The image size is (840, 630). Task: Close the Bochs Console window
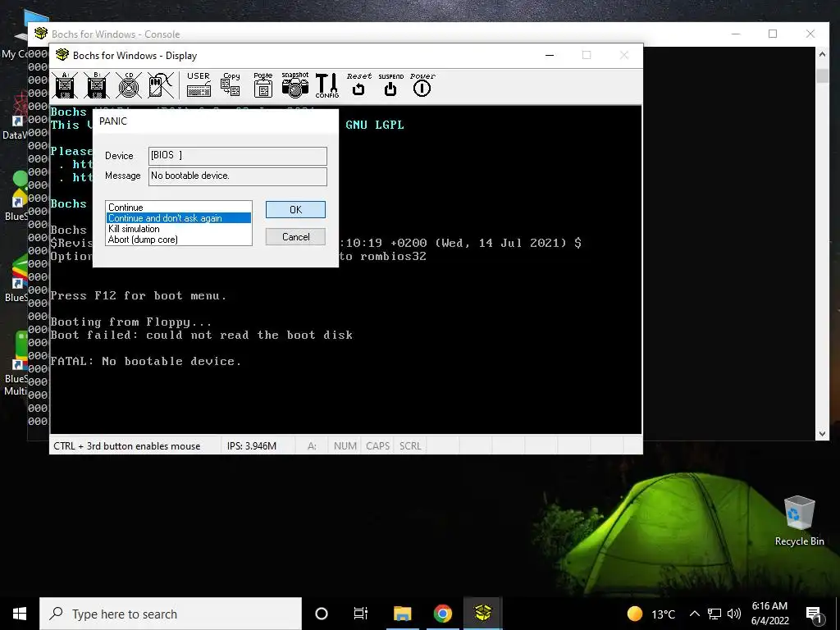[x=810, y=34]
